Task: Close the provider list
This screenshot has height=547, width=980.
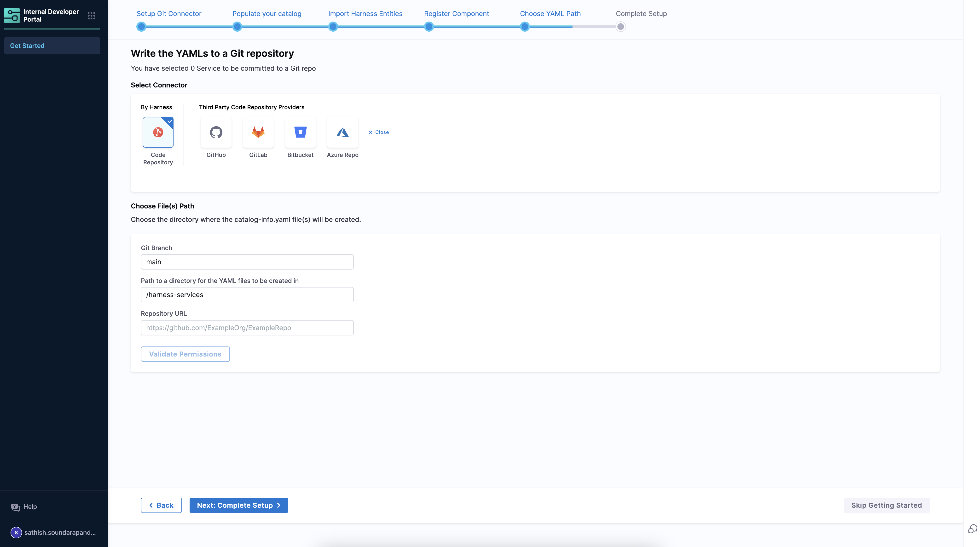Action: pyautogui.click(x=378, y=132)
